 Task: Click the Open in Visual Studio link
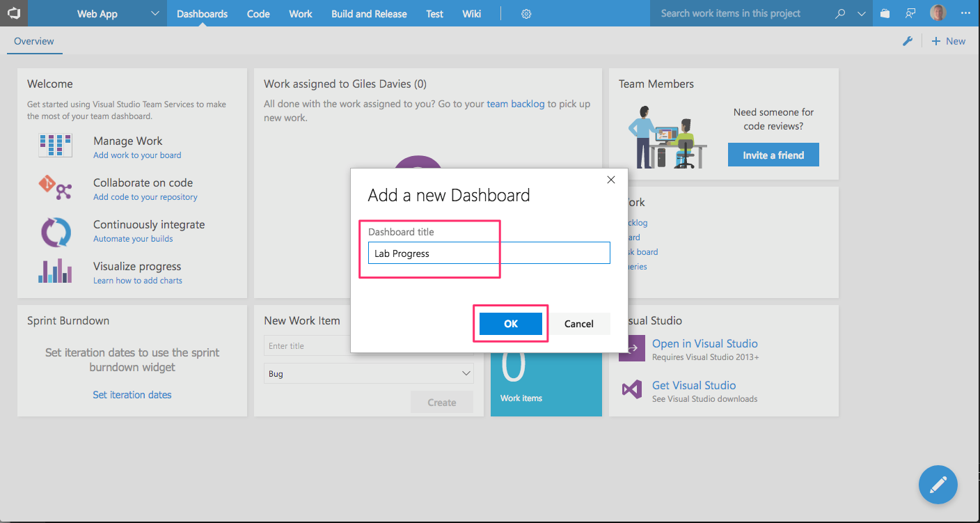(x=705, y=343)
